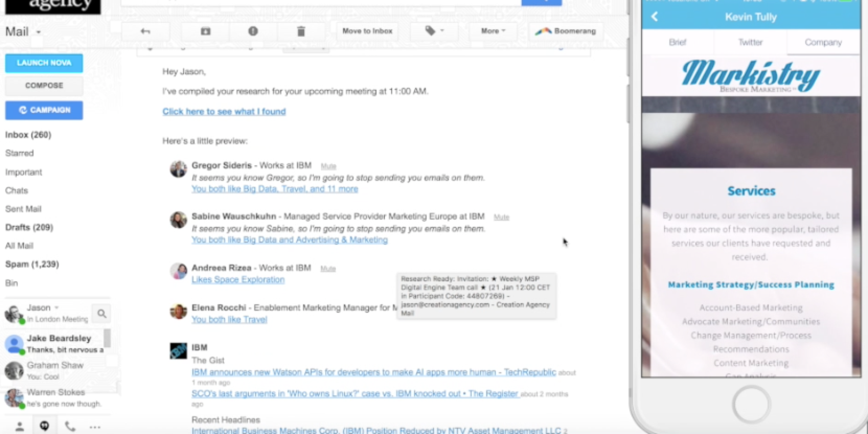Switch to Company tab on phone
868x434 pixels.
point(824,42)
